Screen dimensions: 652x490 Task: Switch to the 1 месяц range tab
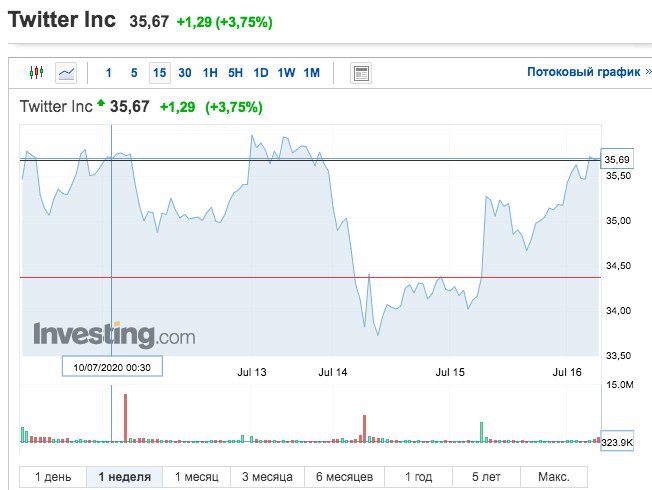pos(197,477)
